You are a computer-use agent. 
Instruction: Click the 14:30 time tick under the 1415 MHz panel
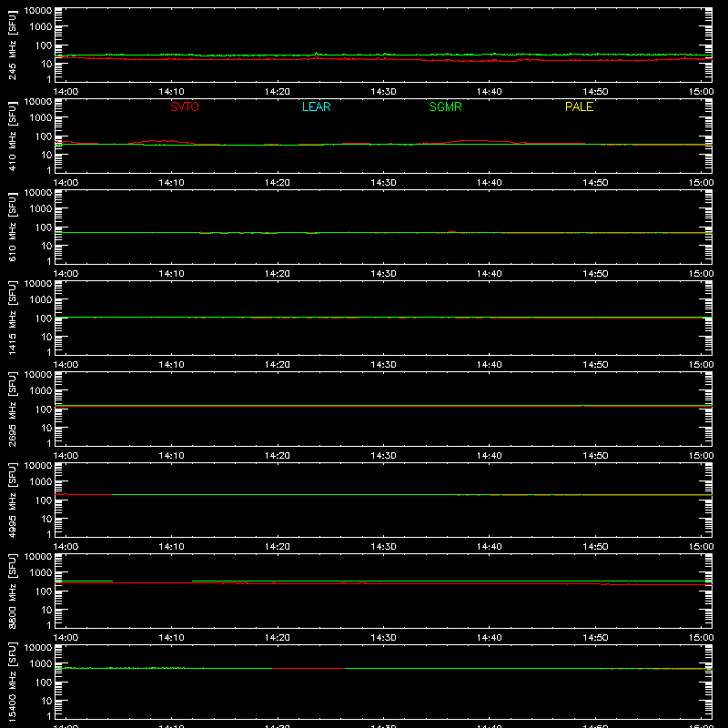[383, 365]
